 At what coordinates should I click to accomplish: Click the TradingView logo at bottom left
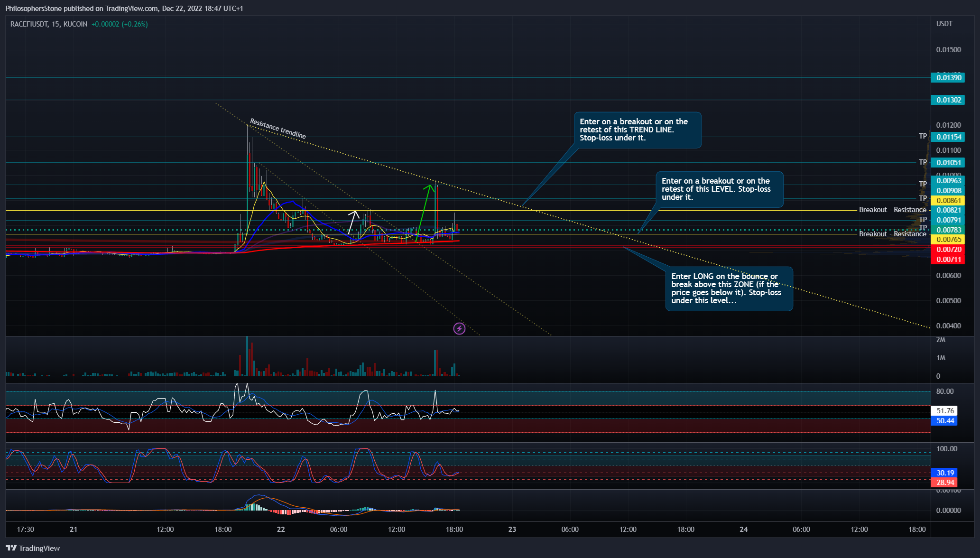pyautogui.click(x=33, y=548)
